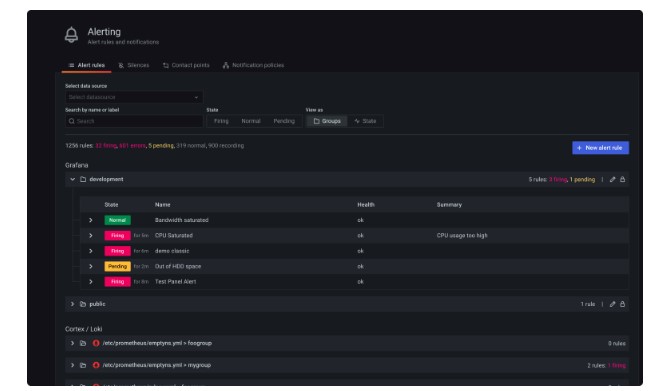The height and width of the screenshot is (391, 654).
Task: Expand the emptyns.yml foogroup group
Action: point(73,343)
